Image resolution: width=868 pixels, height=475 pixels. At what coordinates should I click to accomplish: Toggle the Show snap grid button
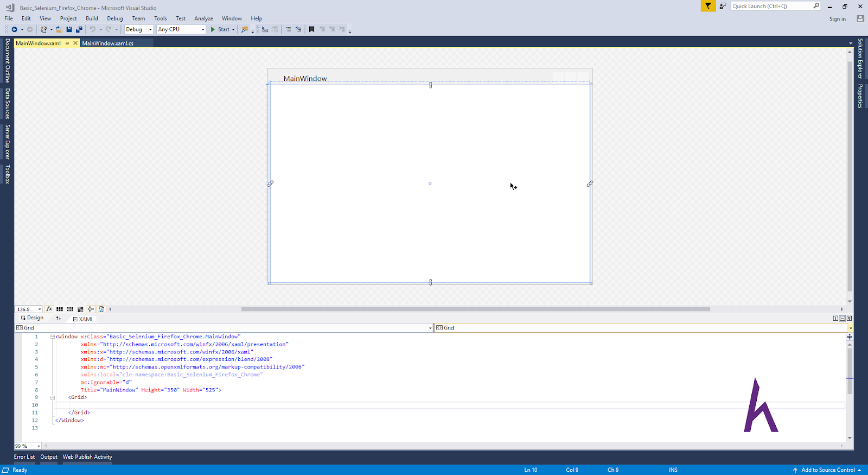(60, 309)
